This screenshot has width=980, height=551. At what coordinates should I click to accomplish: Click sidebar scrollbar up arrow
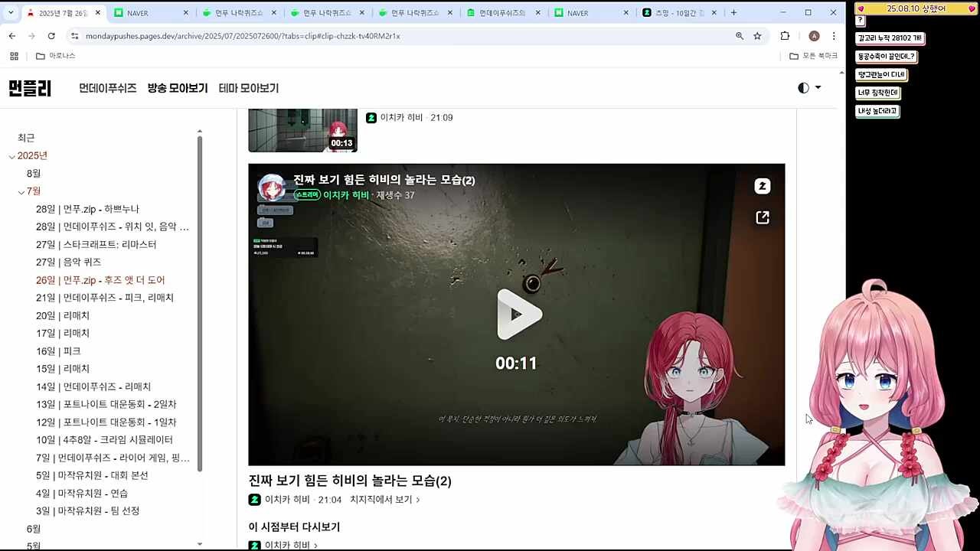tap(200, 132)
